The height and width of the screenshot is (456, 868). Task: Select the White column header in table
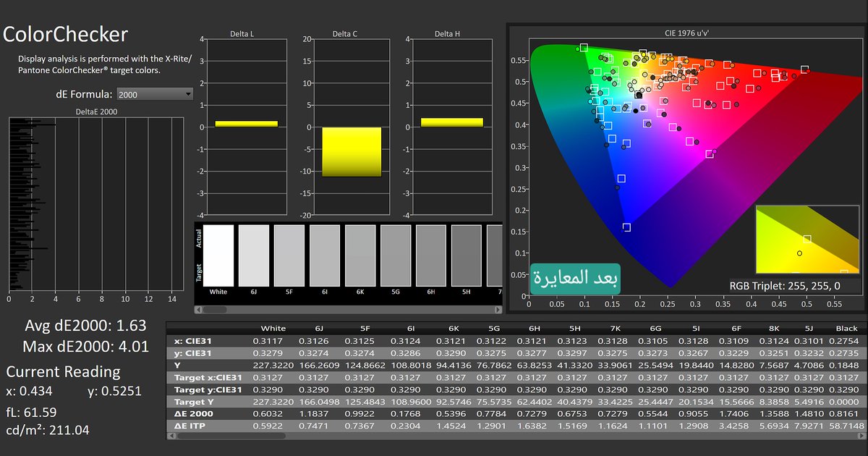pos(273,328)
